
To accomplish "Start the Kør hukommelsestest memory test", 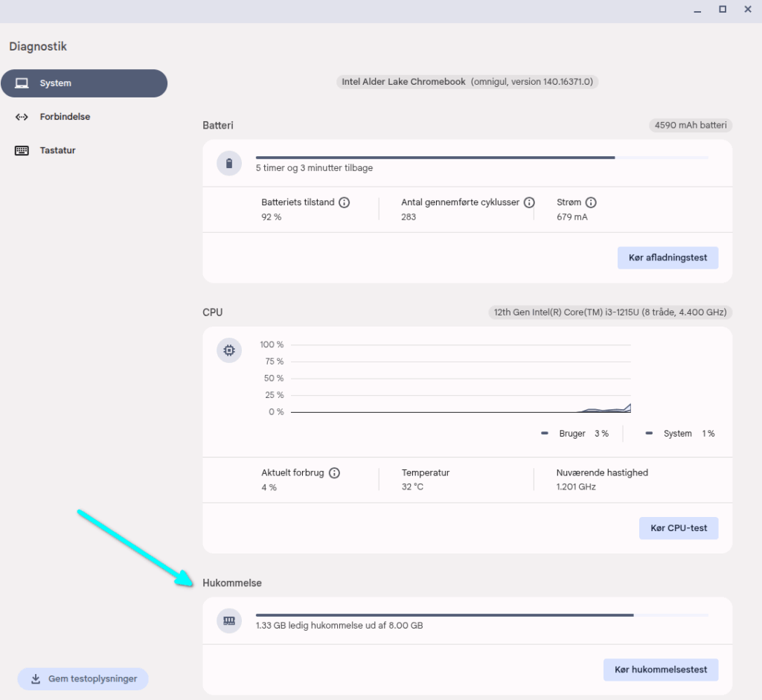I will (660, 670).
